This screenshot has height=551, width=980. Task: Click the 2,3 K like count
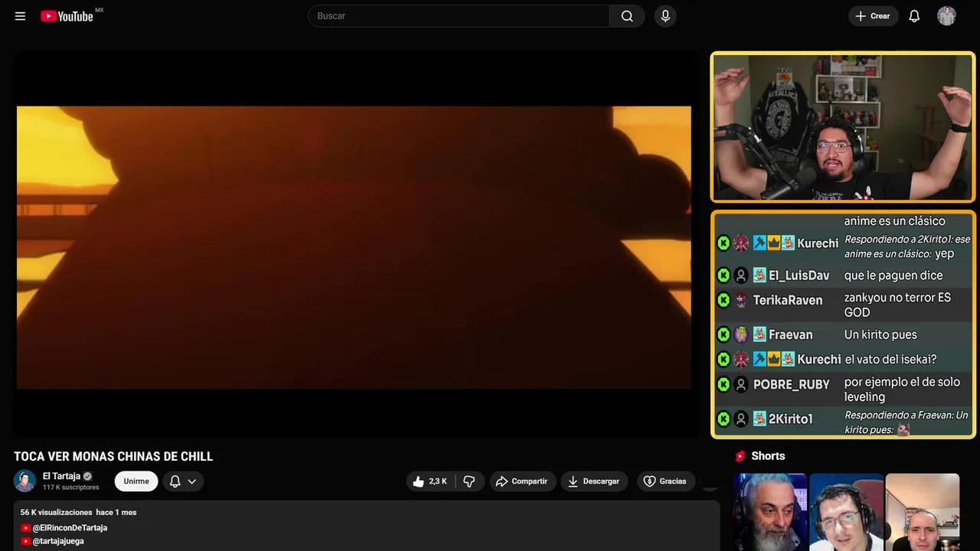click(x=438, y=481)
